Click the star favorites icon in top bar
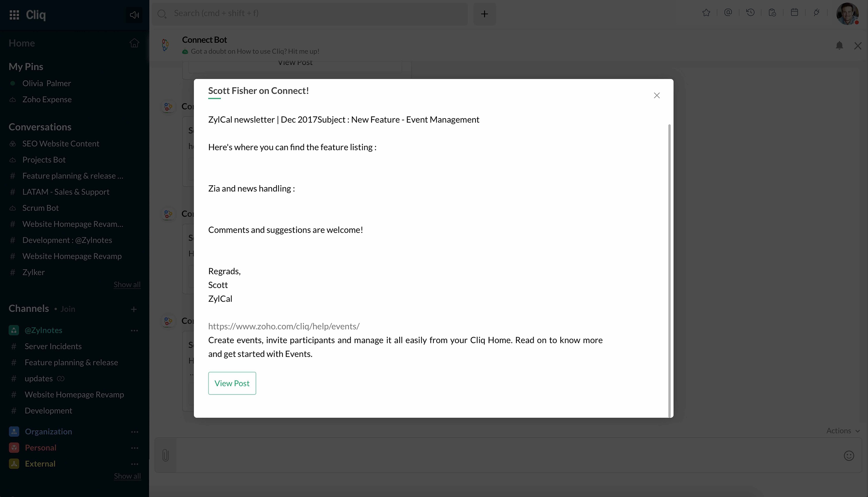868x497 pixels. (x=706, y=13)
